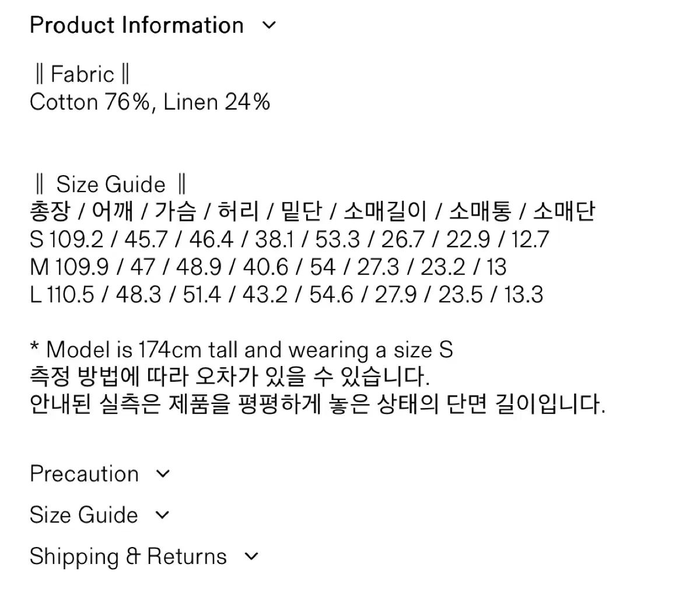Expand the Shipping & Returns chevron
Image resolution: width=700 pixels, height=606 pixels.
pos(251,556)
